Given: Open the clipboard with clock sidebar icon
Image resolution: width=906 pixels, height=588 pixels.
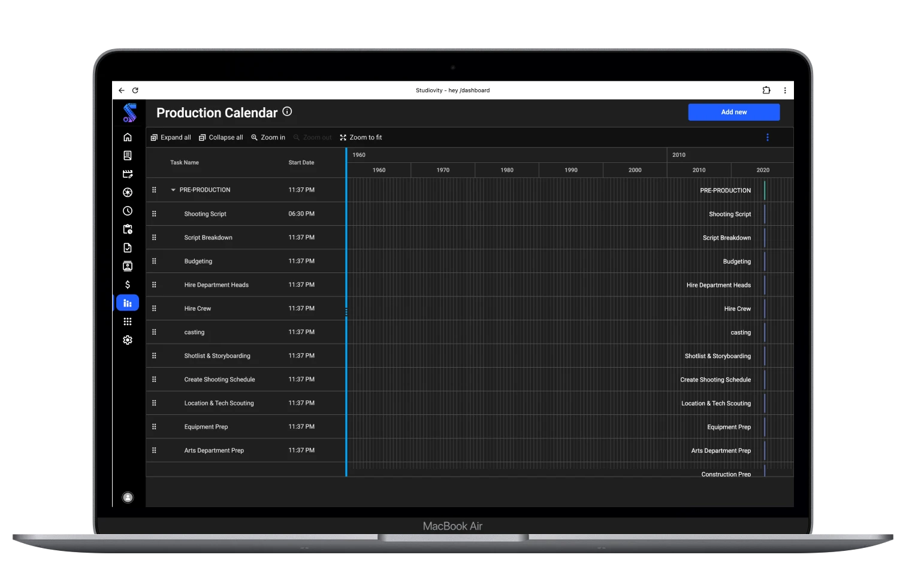Looking at the screenshot, I should coord(128,229).
